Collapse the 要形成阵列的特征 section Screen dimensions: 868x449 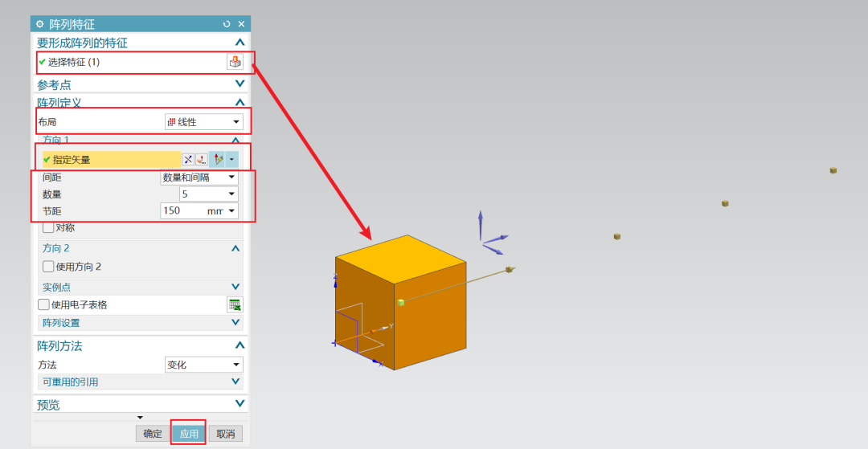(240, 43)
